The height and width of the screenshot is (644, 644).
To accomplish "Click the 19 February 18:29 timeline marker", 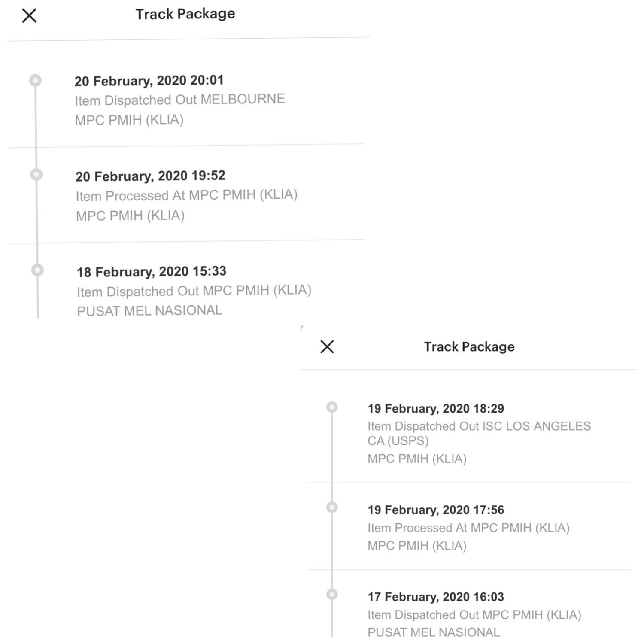I will tap(332, 407).
